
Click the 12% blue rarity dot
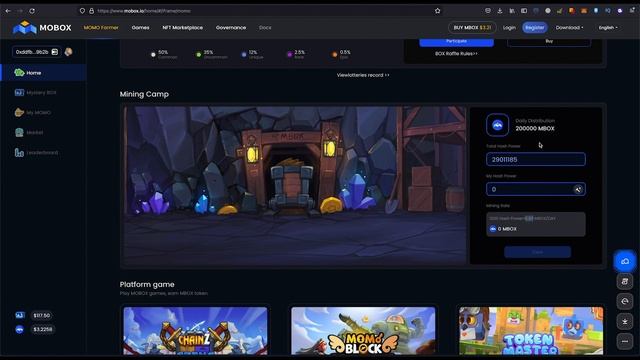pos(244,54)
